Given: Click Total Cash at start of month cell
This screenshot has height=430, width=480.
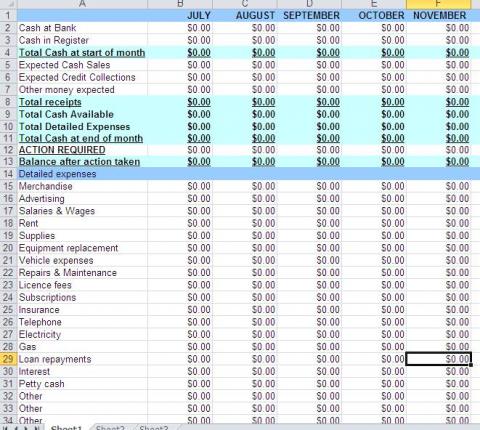Looking at the screenshot, I should click(82, 52).
